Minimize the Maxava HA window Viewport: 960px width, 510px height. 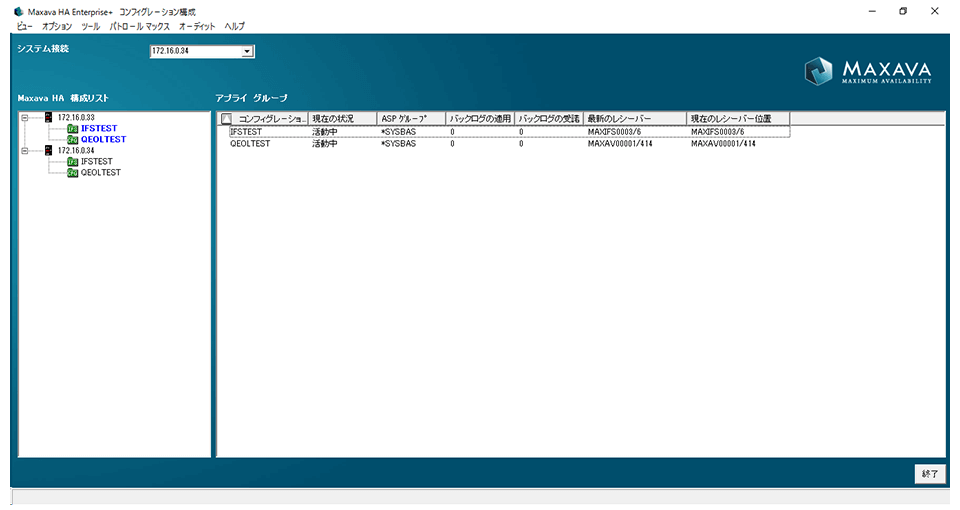click(x=872, y=11)
